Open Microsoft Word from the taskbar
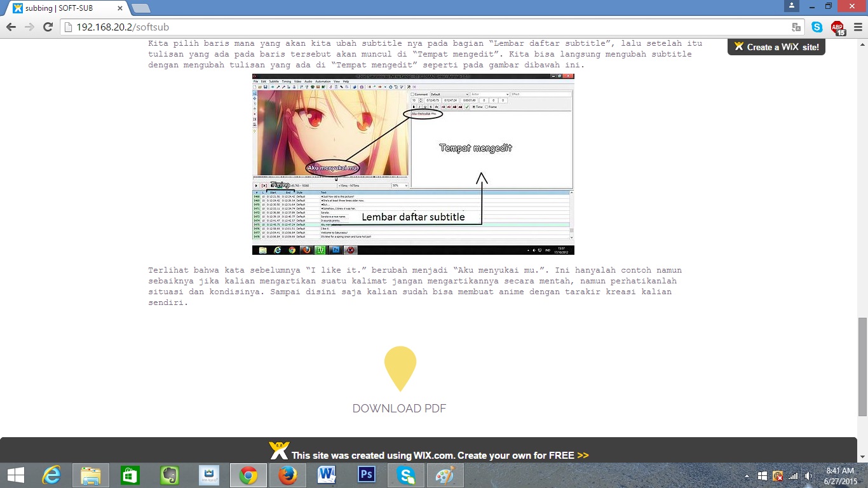868x488 pixels. (x=327, y=475)
